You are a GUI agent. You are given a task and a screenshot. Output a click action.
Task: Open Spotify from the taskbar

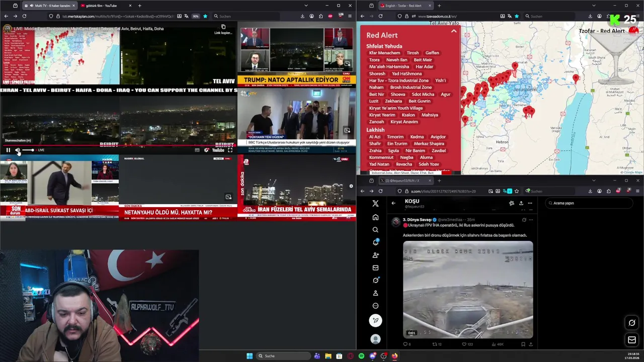tap(361, 356)
